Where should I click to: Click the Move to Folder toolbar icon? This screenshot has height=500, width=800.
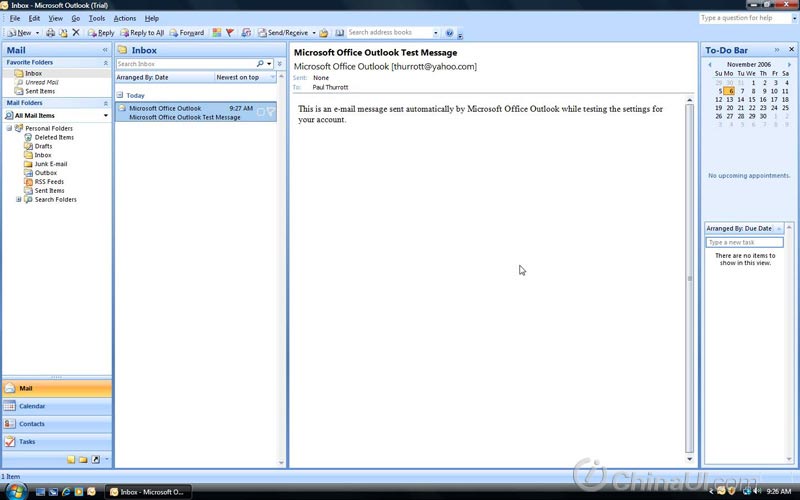(63, 33)
